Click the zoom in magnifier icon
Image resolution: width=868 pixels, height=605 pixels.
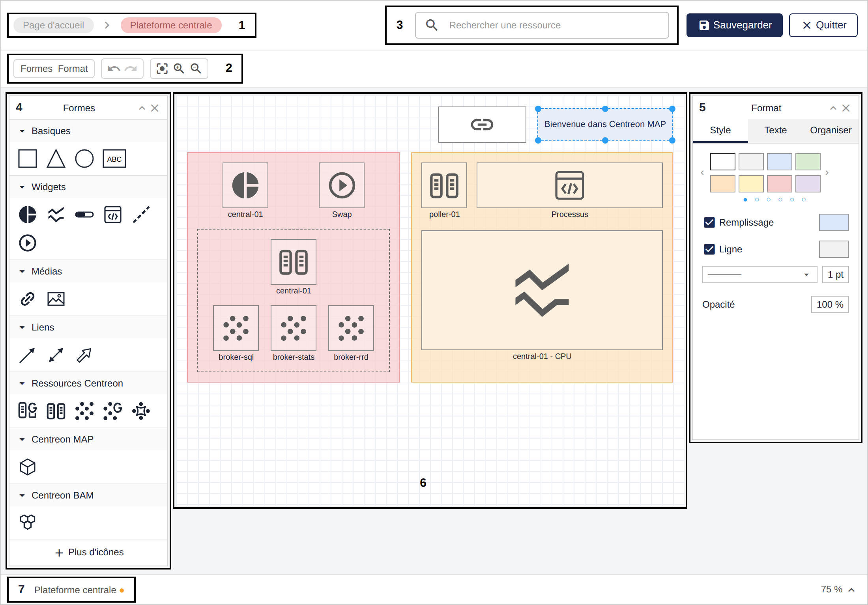click(x=179, y=69)
